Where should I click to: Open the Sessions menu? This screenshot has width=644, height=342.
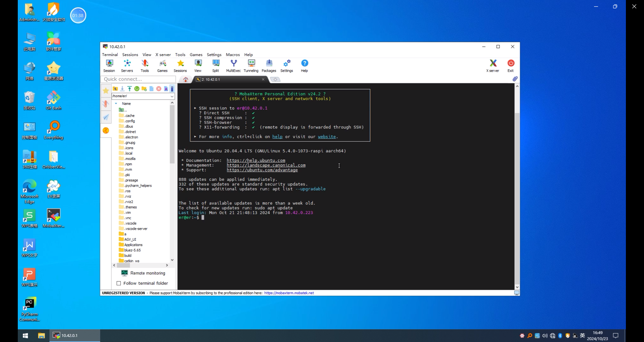[130, 55]
